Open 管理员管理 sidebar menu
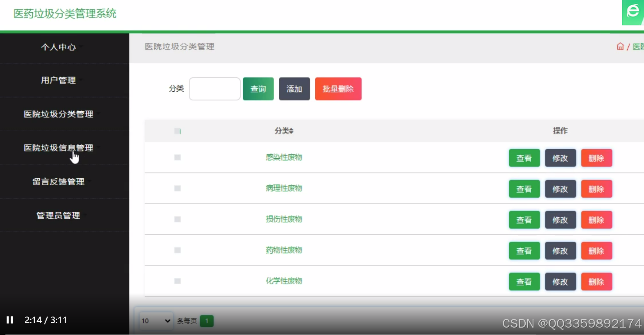 click(59, 215)
